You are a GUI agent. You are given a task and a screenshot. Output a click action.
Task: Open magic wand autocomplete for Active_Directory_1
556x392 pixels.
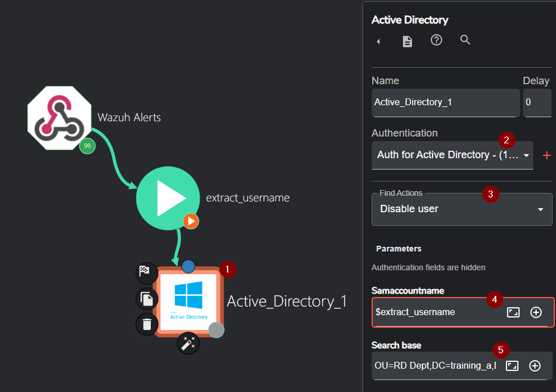point(188,343)
